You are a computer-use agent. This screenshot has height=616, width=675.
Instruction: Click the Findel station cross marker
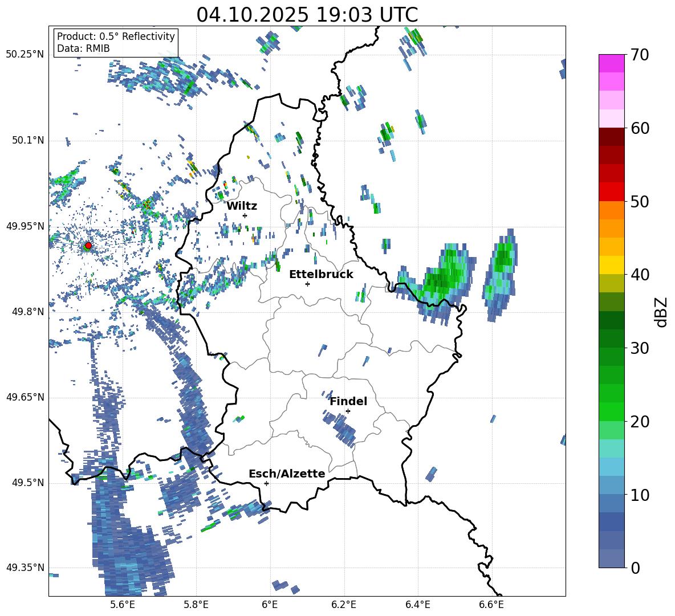348,411
